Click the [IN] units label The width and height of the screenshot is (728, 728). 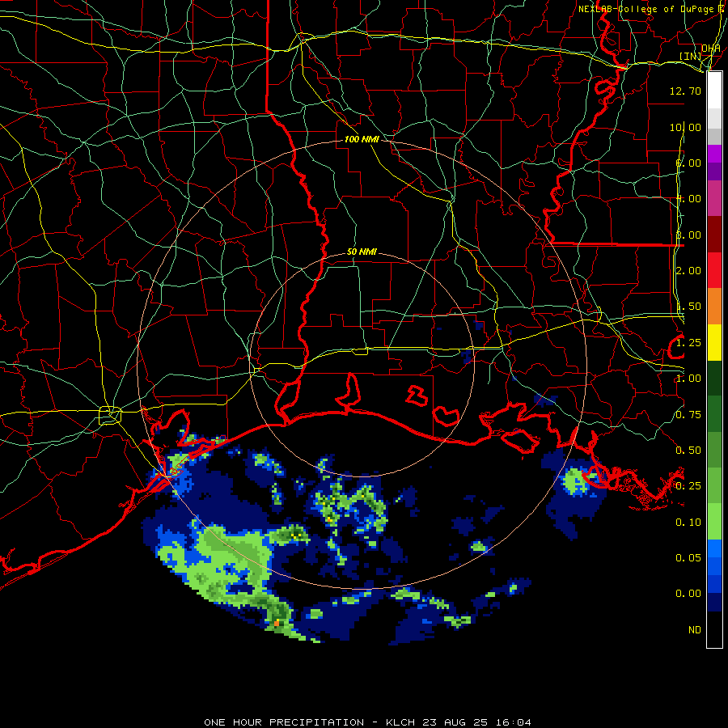(691, 56)
